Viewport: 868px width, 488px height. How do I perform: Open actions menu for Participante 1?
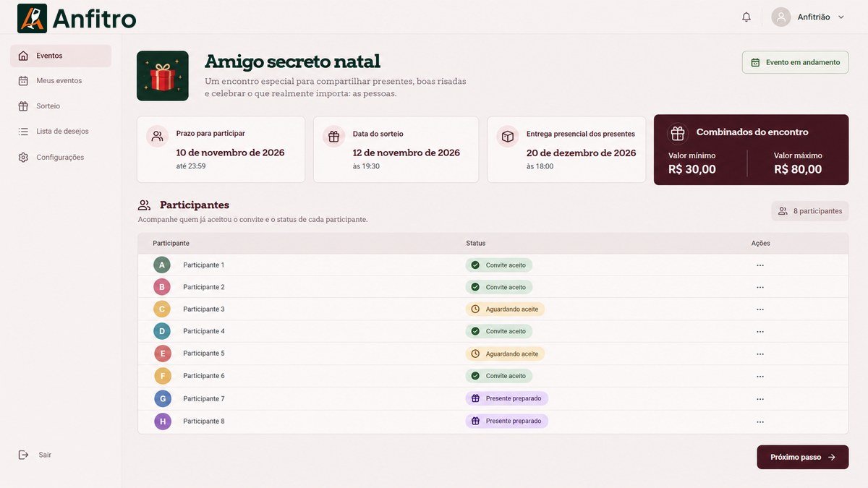tap(760, 265)
